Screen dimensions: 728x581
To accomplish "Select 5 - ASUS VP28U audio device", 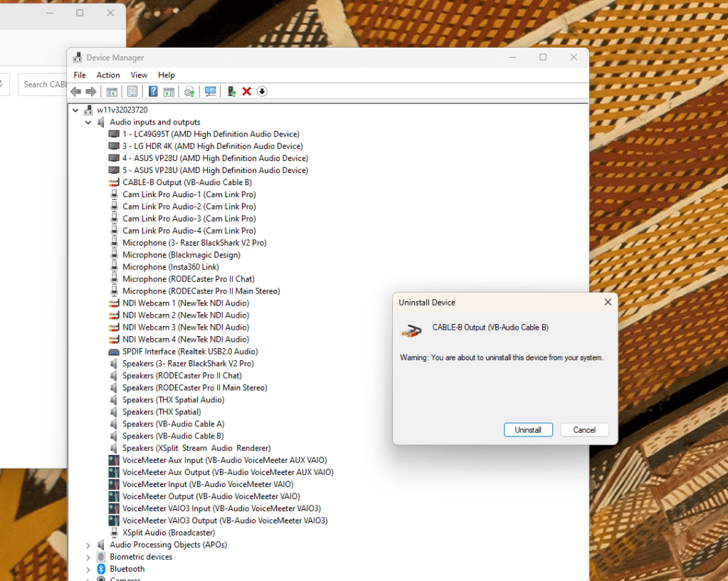I will click(x=216, y=170).
